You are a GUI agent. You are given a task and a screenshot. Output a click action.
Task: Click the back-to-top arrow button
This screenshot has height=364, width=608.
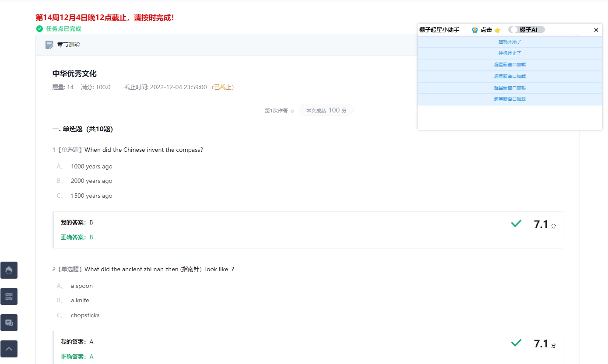(x=9, y=349)
